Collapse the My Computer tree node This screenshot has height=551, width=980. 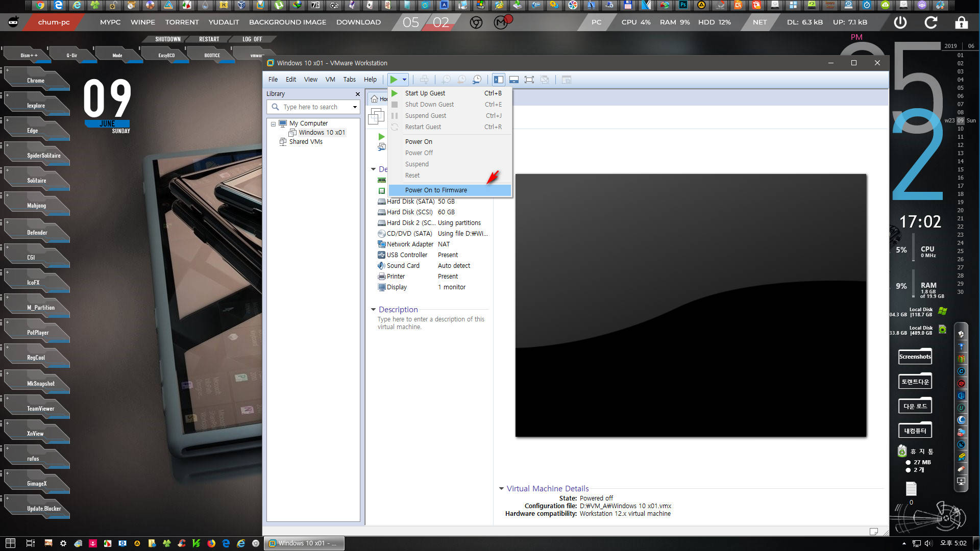[273, 124]
